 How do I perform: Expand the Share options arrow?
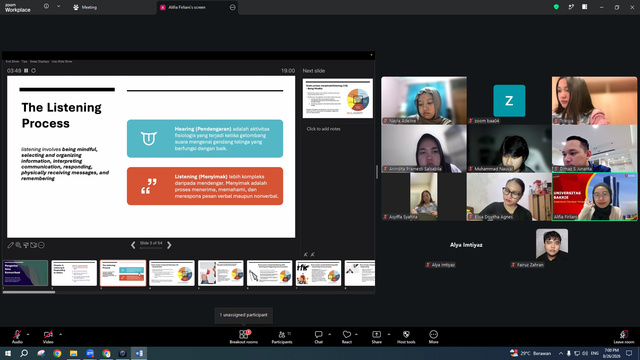point(389,334)
